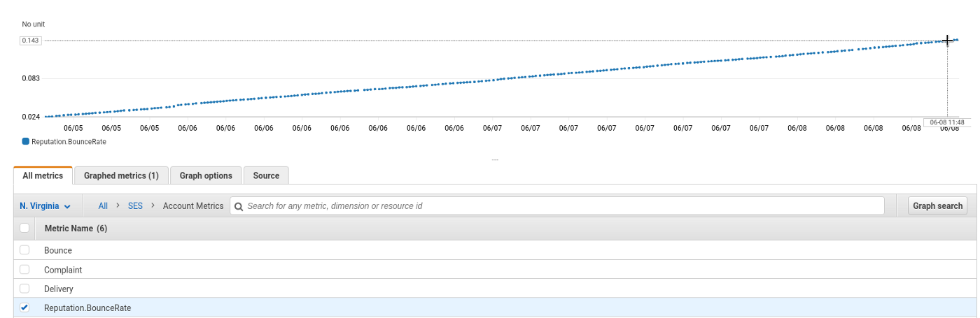980x318 pixels.
Task: Go to the SES breadcrumb link
Action: pyautogui.click(x=135, y=206)
